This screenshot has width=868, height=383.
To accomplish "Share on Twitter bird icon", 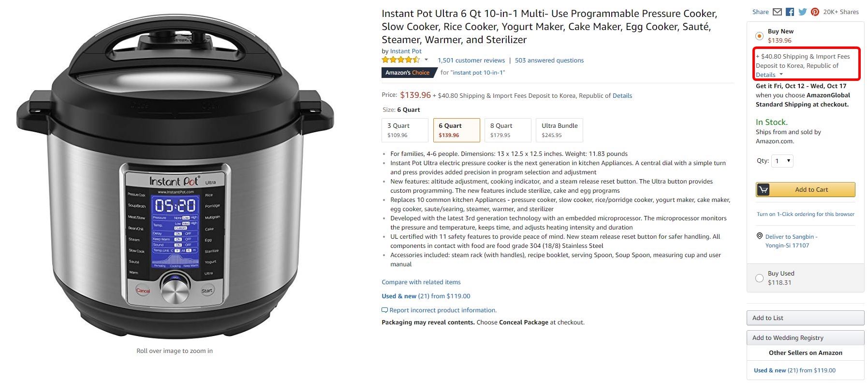I will [x=802, y=12].
